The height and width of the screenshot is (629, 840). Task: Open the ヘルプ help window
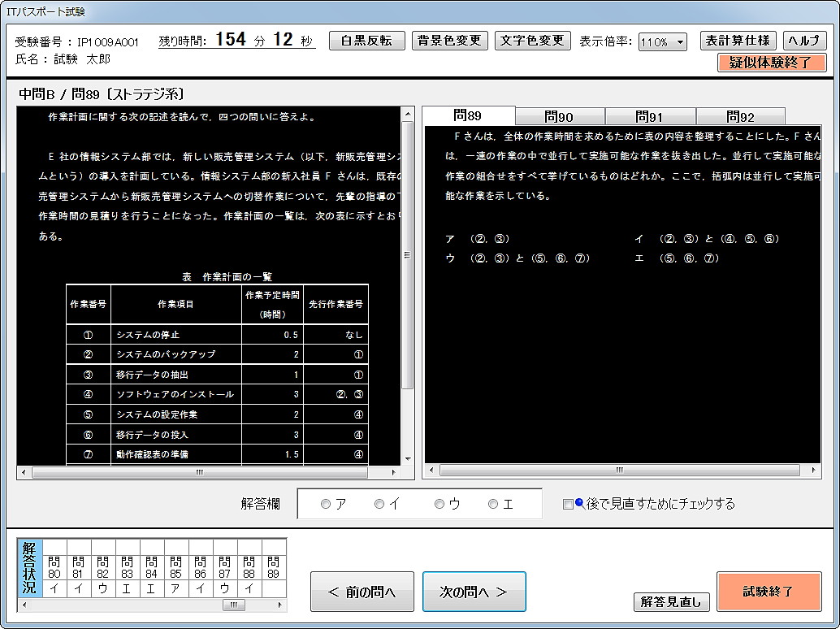pos(803,40)
